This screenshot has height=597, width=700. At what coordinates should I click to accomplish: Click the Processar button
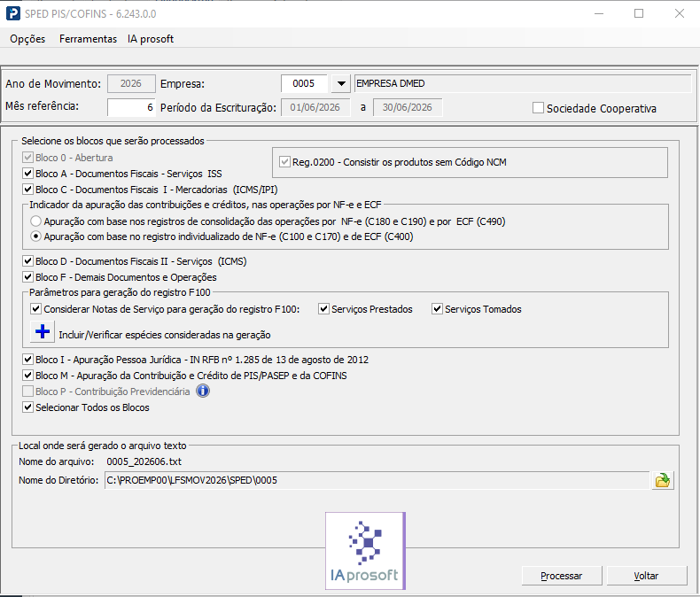(562, 576)
